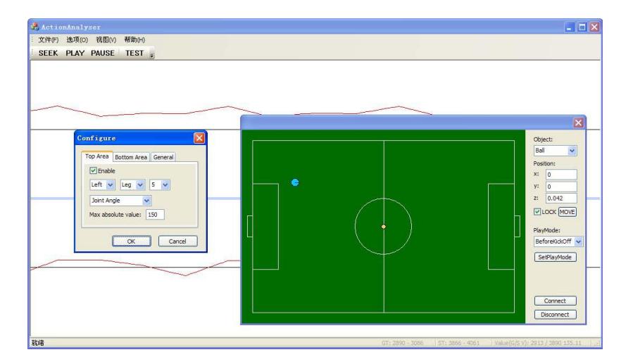Viewport: 633px width, 364px height.
Task: Close the ActionAnalyser main window
Action: tap(594, 27)
